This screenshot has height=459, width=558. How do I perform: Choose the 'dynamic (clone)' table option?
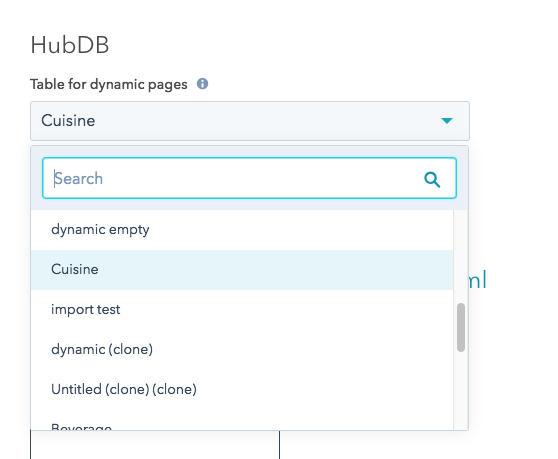point(242,349)
